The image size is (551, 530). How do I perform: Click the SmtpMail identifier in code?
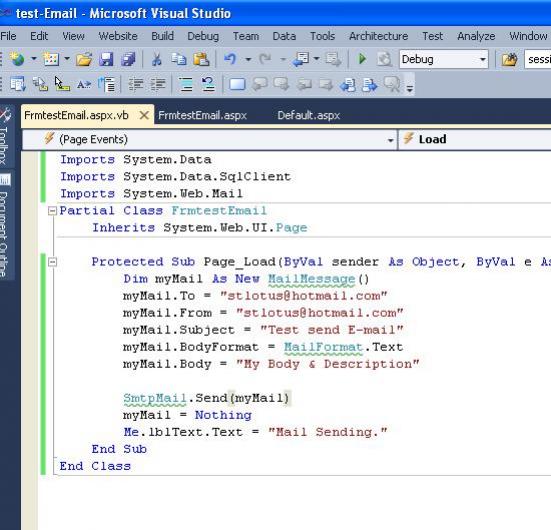click(x=155, y=398)
